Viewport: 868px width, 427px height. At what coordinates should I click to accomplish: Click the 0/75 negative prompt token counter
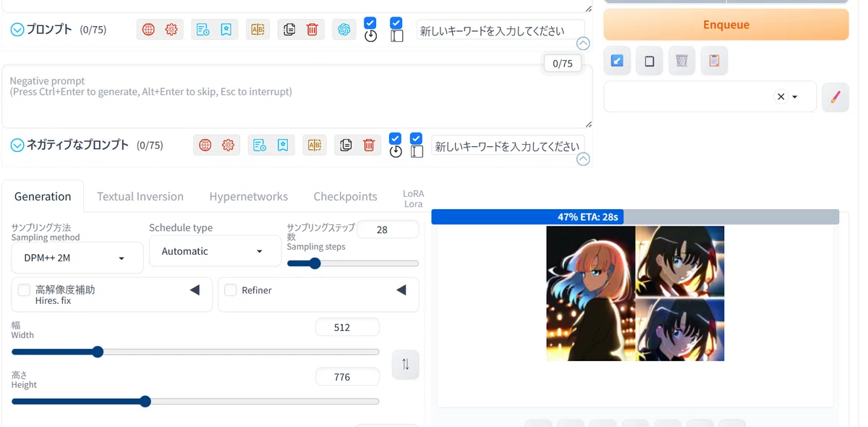tap(563, 63)
